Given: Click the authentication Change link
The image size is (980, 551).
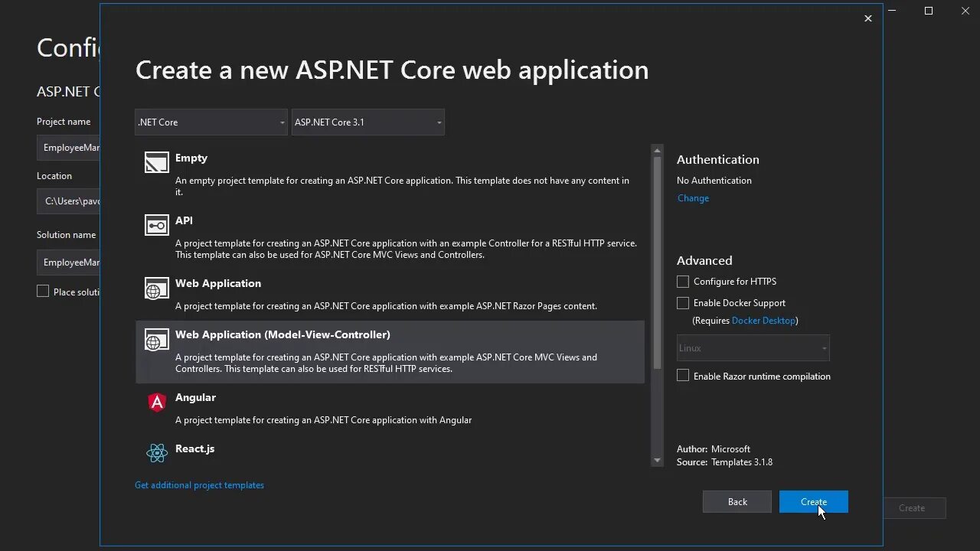Looking at the screenshot, I should pos(693,198).
